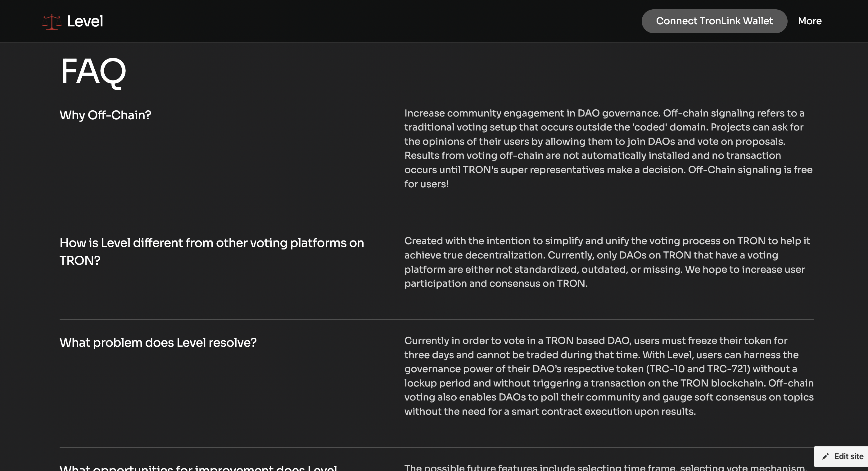The width and height of the screenshot is (868, 471).
Task: Select 'What problem does Level resolve?' question
Action: pyautogui.click(x=158, y=343)
